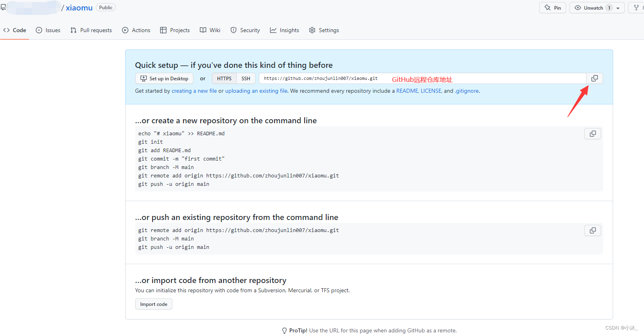Screen dimensions: 644x334
Task: Open the Insights tab
Action: 284,30
